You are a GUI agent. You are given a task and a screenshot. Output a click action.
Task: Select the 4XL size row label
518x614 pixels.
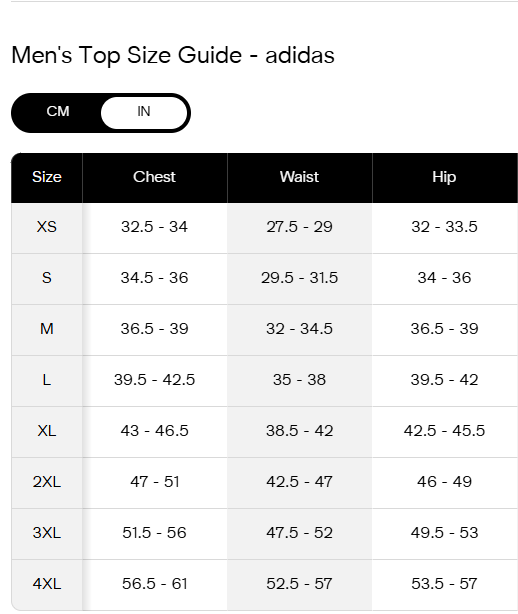tap(47, 584)
